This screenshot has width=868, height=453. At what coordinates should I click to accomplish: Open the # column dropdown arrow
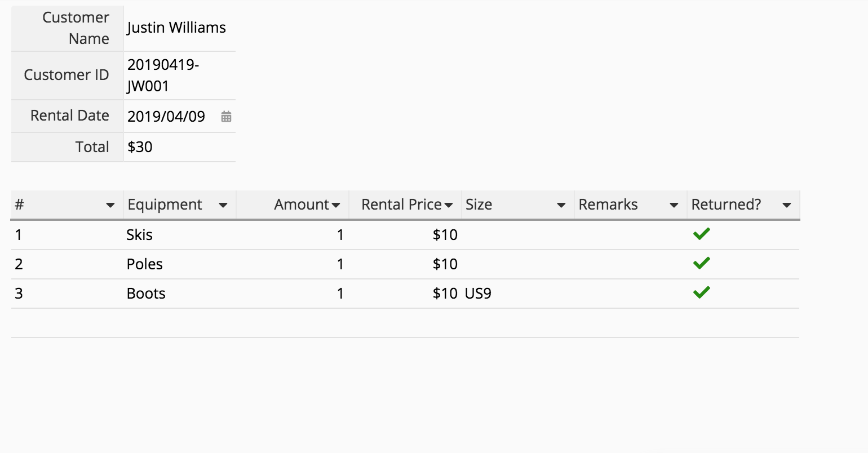110,205
